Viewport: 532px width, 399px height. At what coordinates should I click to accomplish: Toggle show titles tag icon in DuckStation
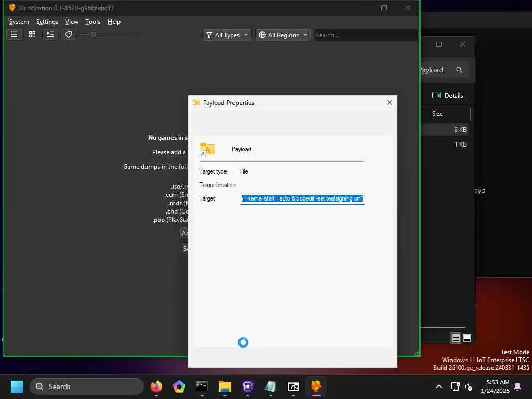pos(68,34)
